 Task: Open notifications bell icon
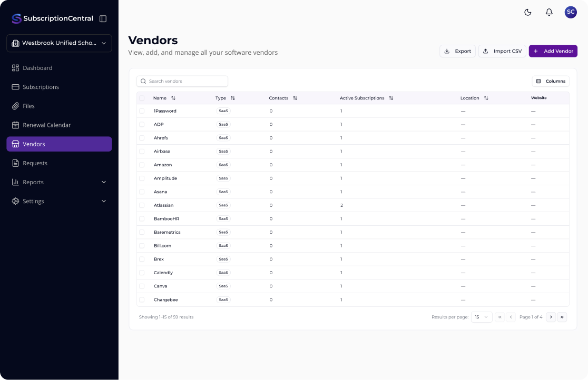pyautogui.click(x=549, y=12)
